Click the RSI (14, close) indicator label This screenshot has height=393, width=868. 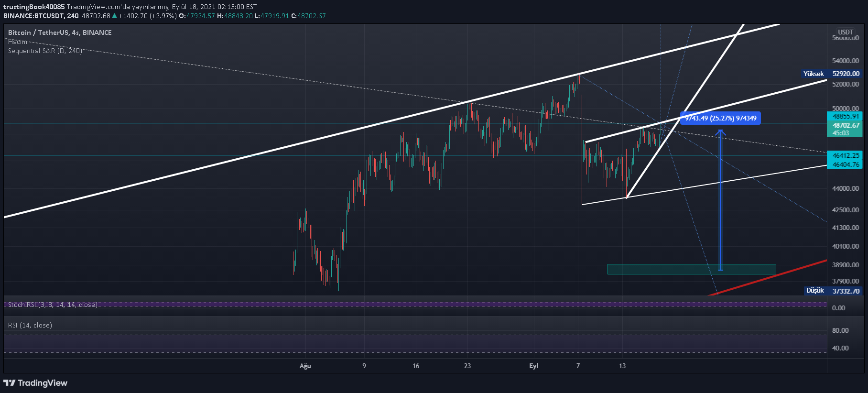click(x=30, y=325)
